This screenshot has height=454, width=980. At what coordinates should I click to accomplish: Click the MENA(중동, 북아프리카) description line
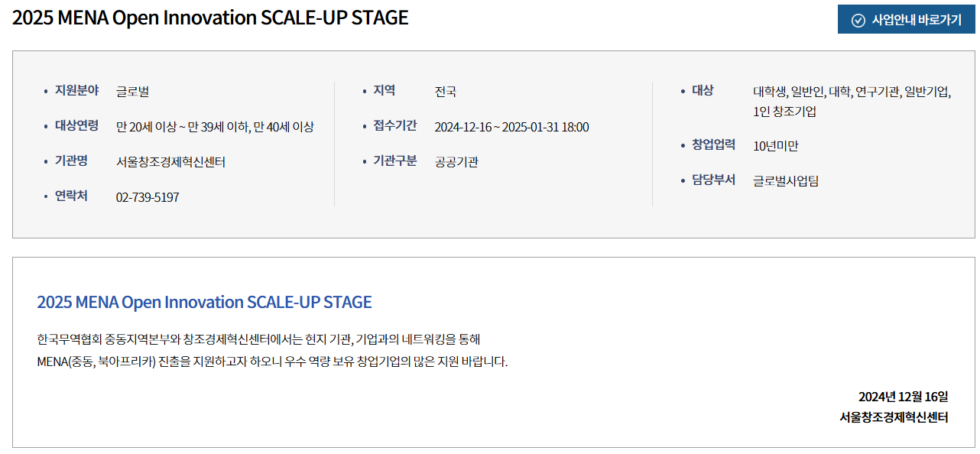pos(272,361)
